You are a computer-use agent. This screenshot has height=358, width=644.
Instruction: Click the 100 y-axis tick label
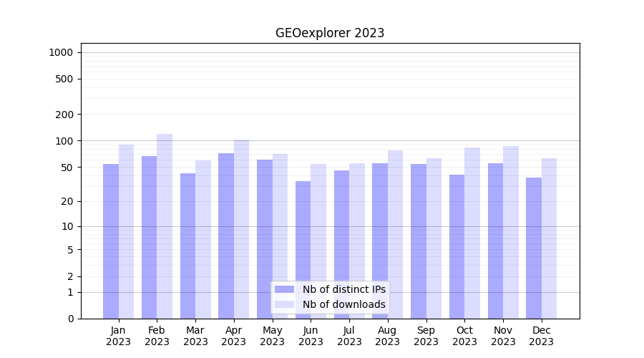pos(64,141)
